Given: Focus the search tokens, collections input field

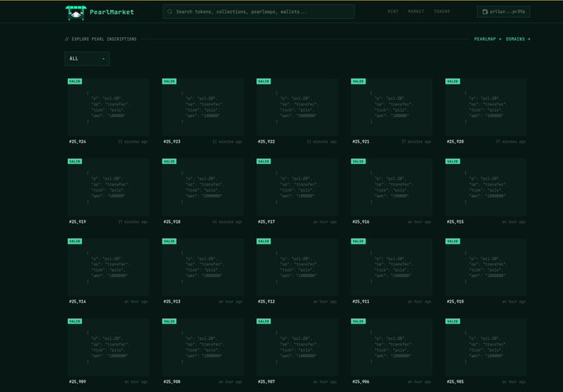Looking at the screenshot, I should 259,12.
